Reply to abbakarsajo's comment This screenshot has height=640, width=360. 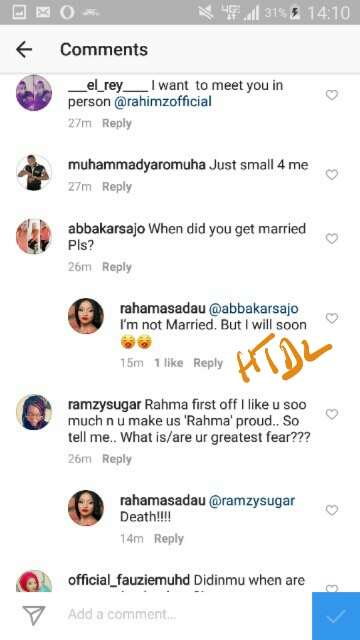pyautogui.click(x=117, y=267)
